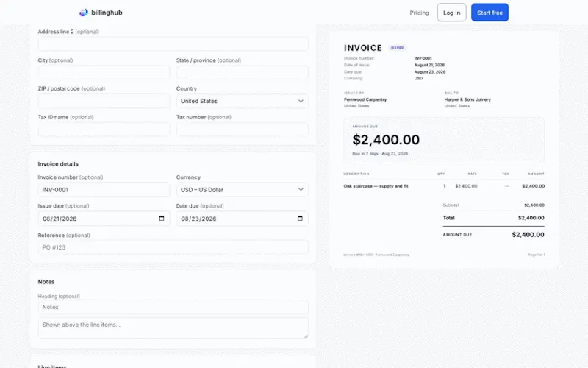Click the INV-0001 value in the preview
The height and width of the screenshot is (368, 588).
click(423, 58)
